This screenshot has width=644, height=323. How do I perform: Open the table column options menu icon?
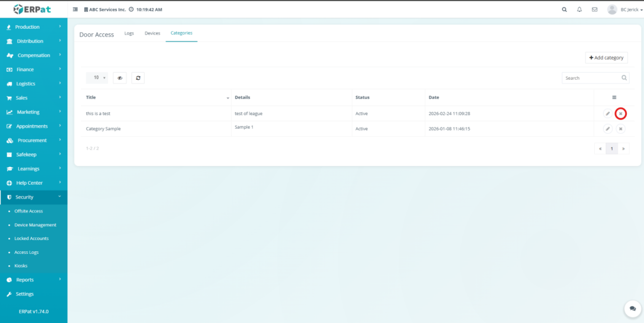pyautogui.click(x=614, y=97)
